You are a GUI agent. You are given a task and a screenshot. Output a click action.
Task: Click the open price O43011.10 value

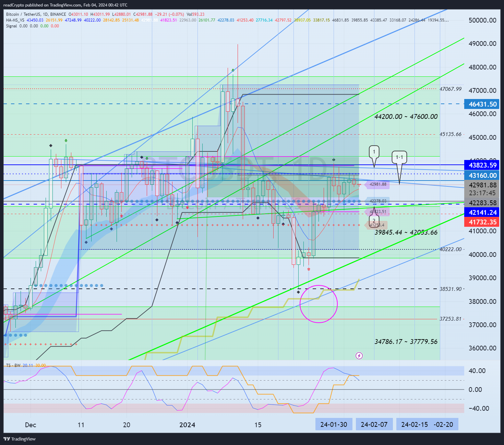pyautogui.click(x=79, y=14)
